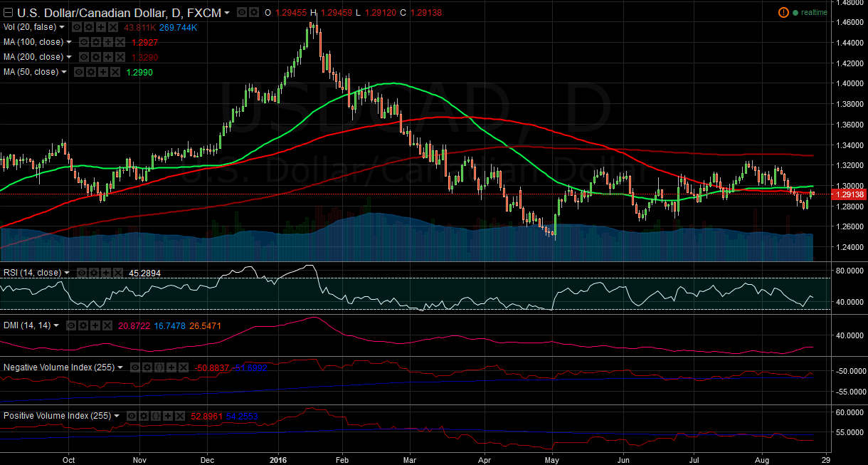The image size is (868, 465).
Task: Hide the main USD/CAD series with eye icon
Action: pos(242,12)
